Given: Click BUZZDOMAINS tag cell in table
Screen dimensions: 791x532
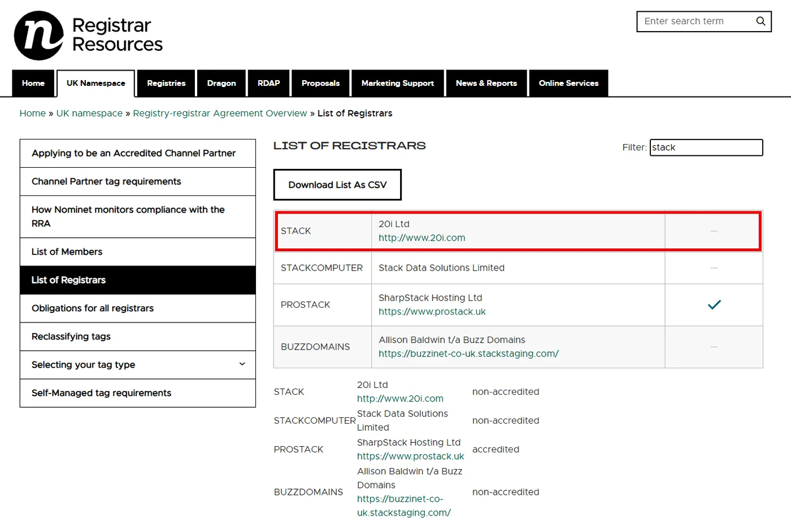Looking at the screenshot, I should pyautogui.click(x=323, y=347).
